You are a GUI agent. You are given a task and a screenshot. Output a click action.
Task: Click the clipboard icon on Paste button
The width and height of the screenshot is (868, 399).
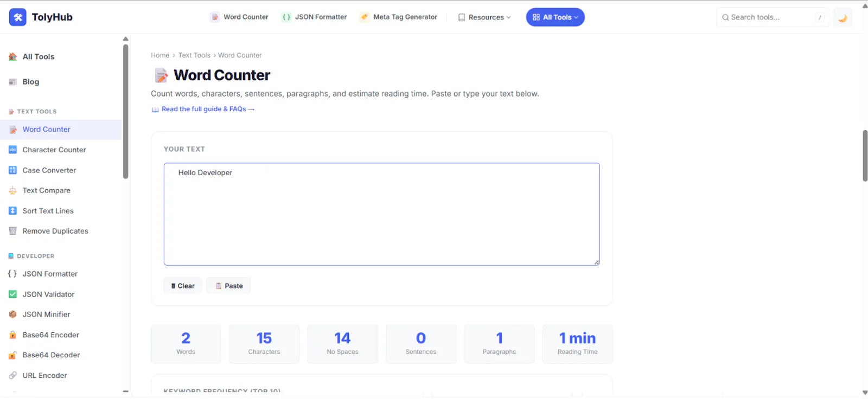tap(219, 286)
